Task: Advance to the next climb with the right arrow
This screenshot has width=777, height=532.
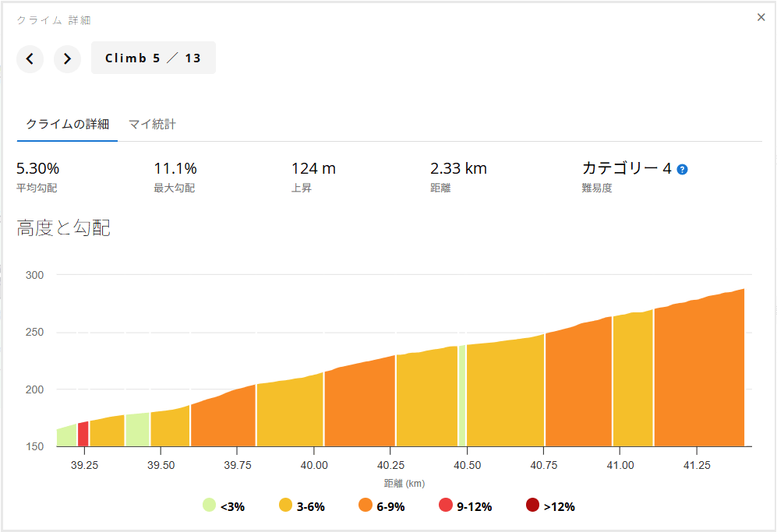Action: [67, 58]
